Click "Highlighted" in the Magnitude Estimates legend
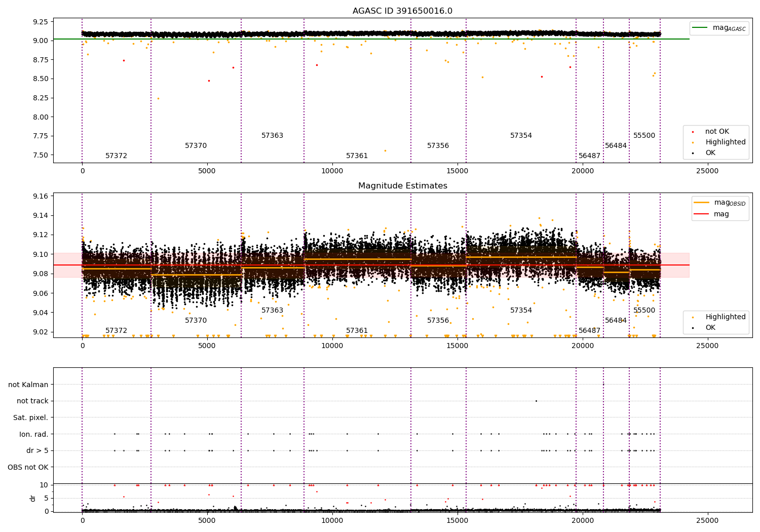Image resolution: width=760 pixels, height=532 pixels. pos(719,317)
